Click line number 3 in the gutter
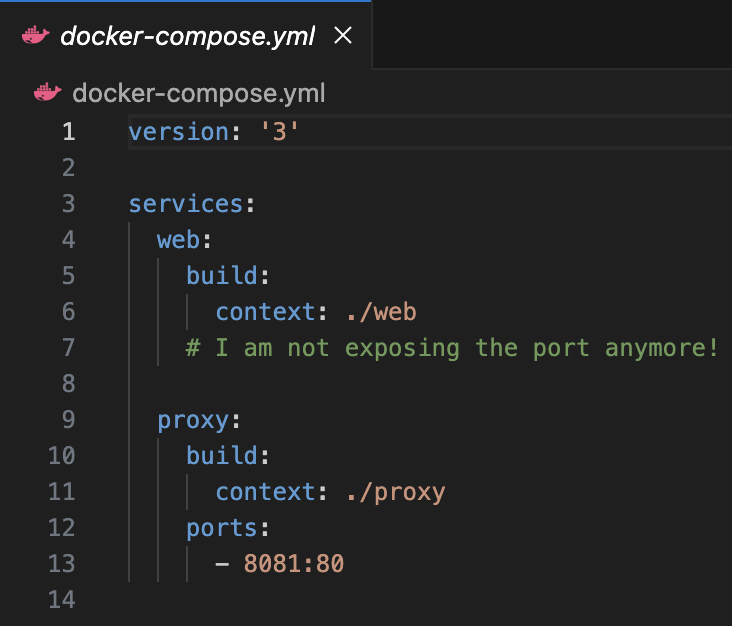This screenshot has height=626, width=732. [x=69, y=204]
